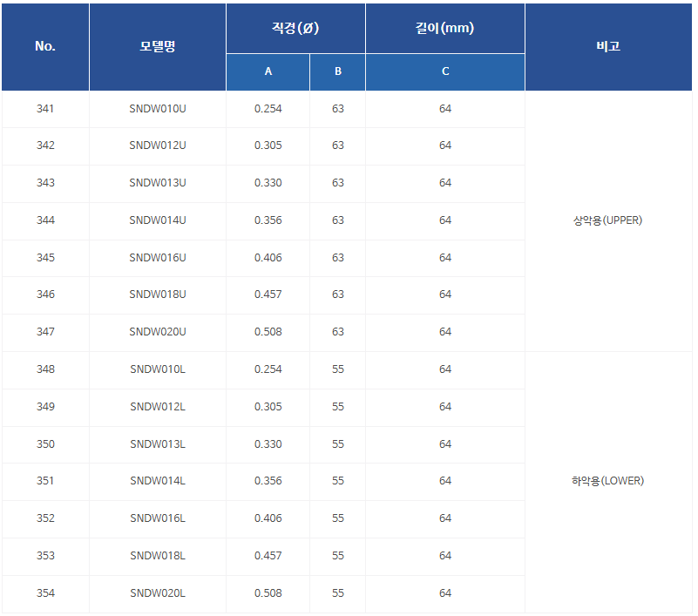The height and width of the screenshot is (616, 698).
Task: Select model name SNDW010U
Action: click(158, 109)
